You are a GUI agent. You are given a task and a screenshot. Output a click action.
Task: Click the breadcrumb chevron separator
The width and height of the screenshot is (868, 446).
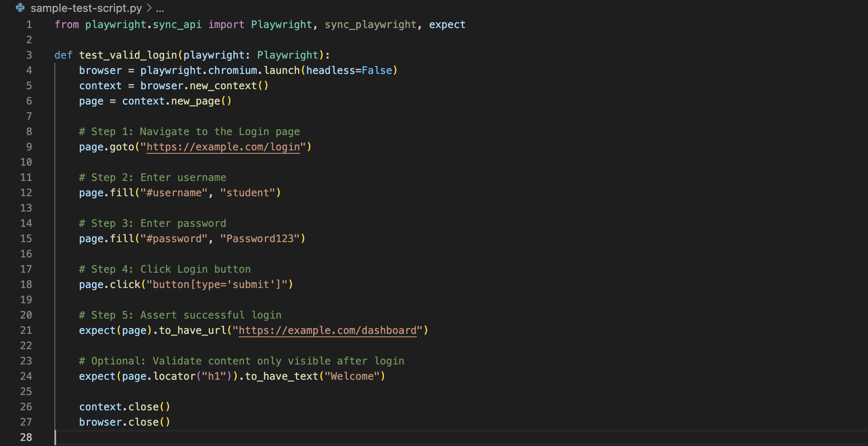(149, 8)
